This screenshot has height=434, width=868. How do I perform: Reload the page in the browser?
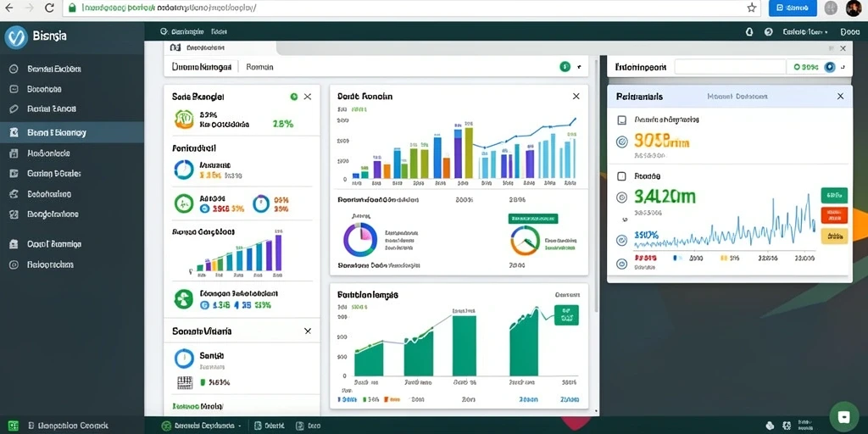point(49,8)
